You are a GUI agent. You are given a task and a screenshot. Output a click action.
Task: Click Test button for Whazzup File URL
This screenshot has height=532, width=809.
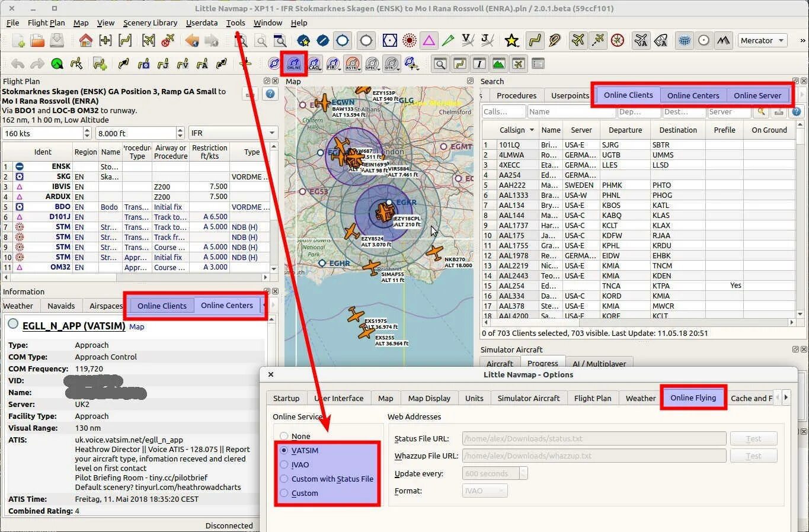(753, 456)
